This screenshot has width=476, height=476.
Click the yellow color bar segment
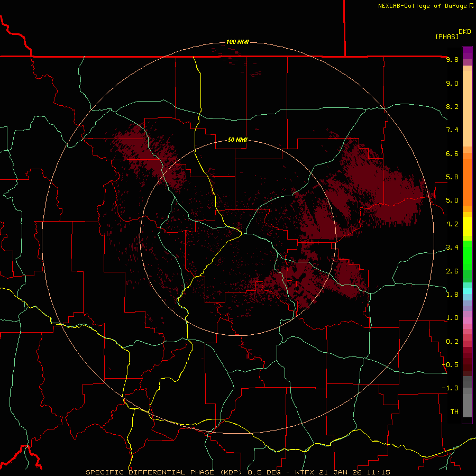(467, 226)
